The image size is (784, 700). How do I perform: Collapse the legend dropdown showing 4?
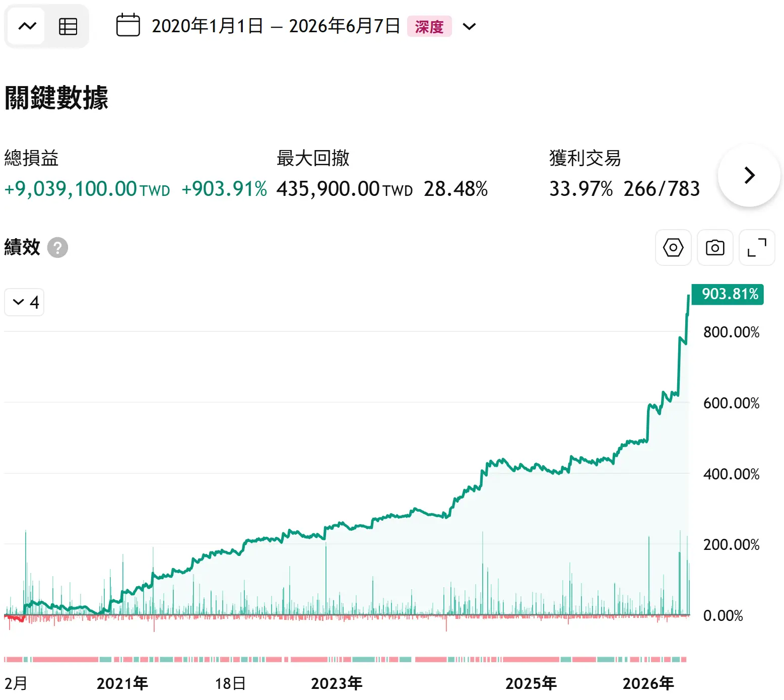(x=24, y=302)
